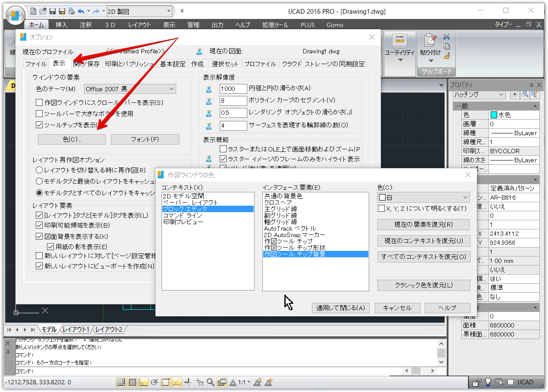Enable scroll bars in drawing window checkbox
Image resolution: width=548 pixels, height=392 pixels.
tap(39, 103)
